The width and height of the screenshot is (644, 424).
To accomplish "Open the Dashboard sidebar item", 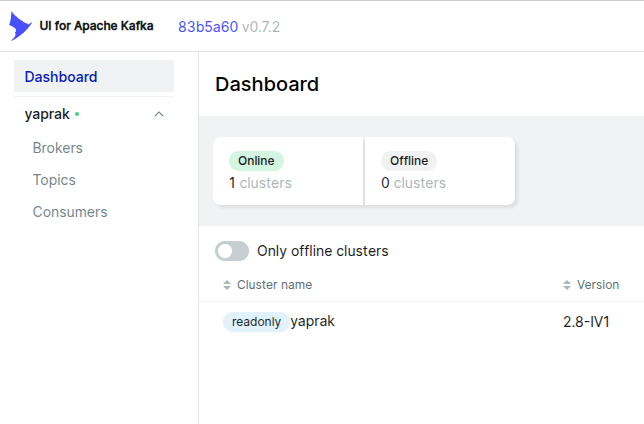I will coord(61,77).
